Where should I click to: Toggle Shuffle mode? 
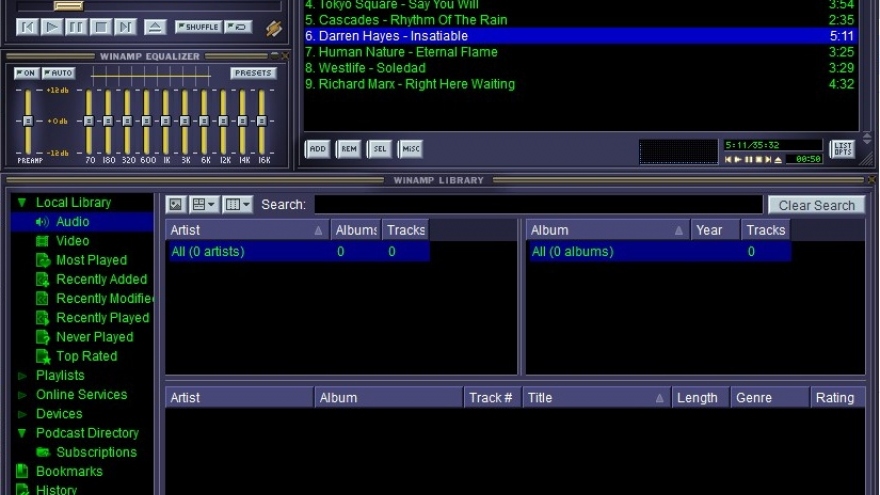[x=198, y=27]
